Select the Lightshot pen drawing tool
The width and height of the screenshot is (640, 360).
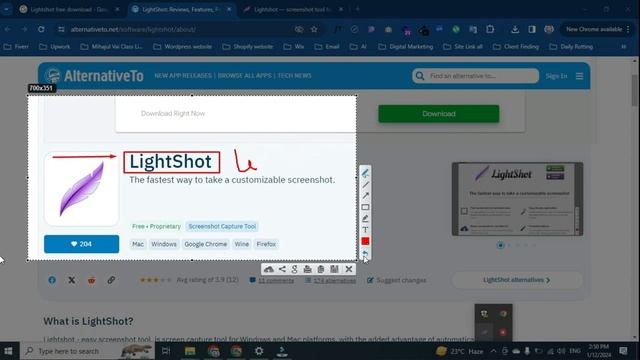(x=365, y=173)
